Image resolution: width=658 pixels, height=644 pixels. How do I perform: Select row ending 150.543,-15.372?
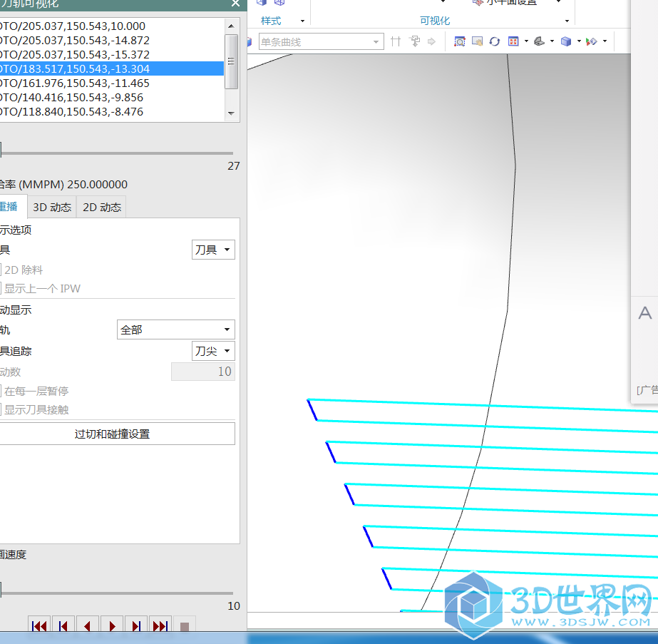point(112,55)
